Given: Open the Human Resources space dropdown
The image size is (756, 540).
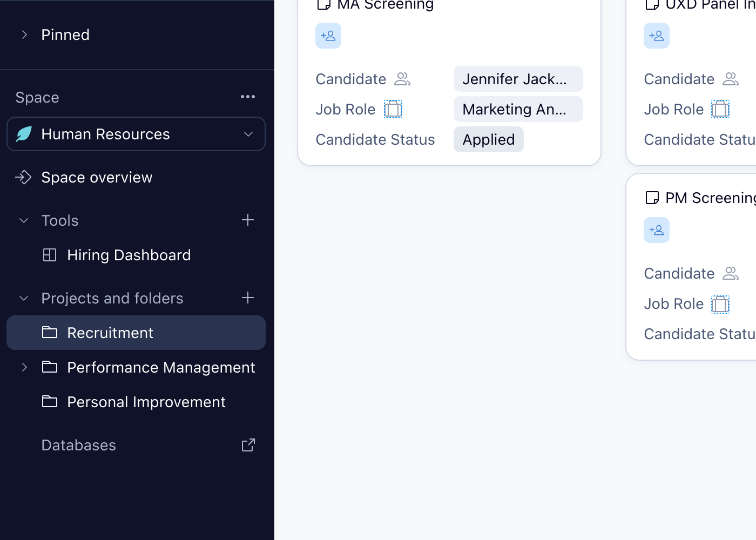Looking at the screenshot, I should [136, 134].
